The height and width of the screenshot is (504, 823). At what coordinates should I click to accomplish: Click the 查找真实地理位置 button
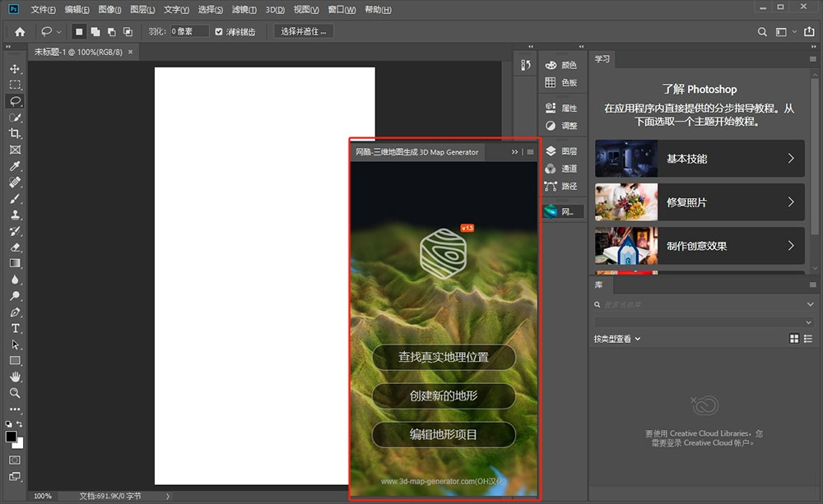point(444,357)
